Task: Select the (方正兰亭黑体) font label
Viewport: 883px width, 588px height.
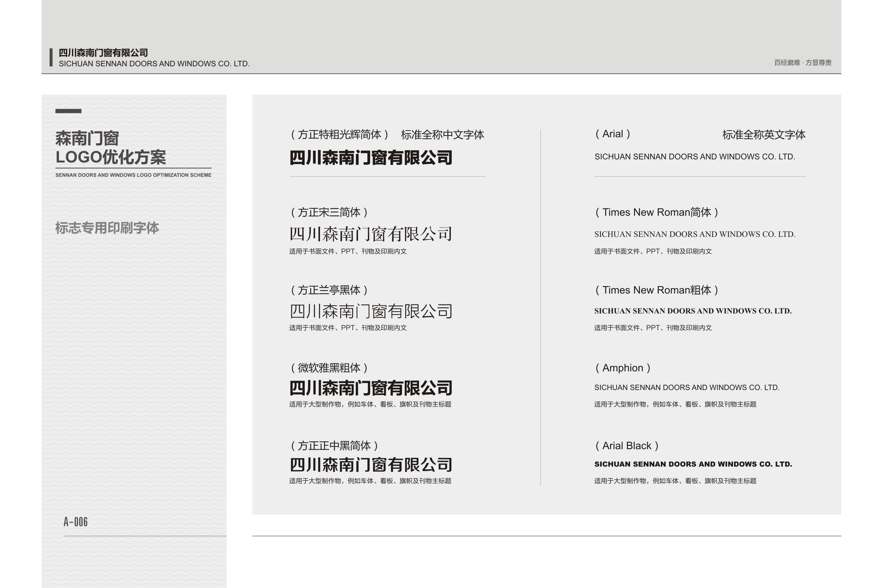Action: click(x=329, y=290)
